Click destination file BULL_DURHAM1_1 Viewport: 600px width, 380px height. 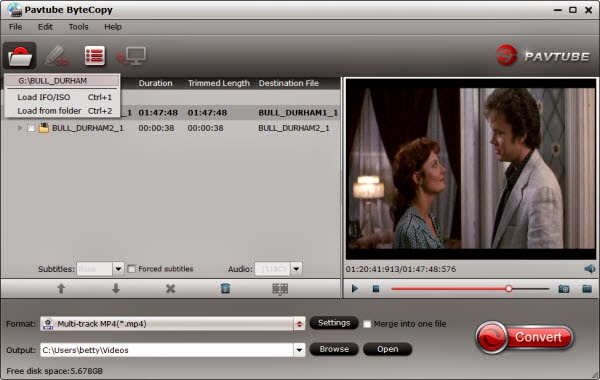point(298,113)
